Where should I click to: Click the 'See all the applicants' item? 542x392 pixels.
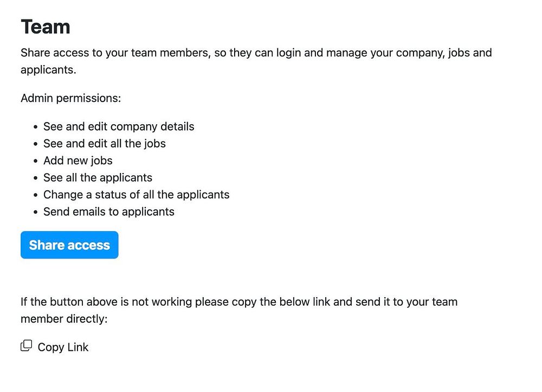click(x=98, y=177)
